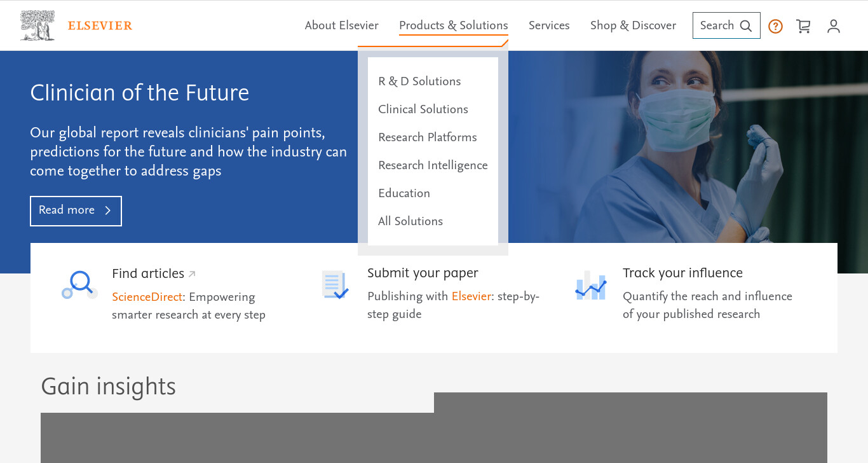The height and width of the screenshot is (463, 868).
Task: Choose Research Intelligence in the dropdown
Action: pos(433,165)
